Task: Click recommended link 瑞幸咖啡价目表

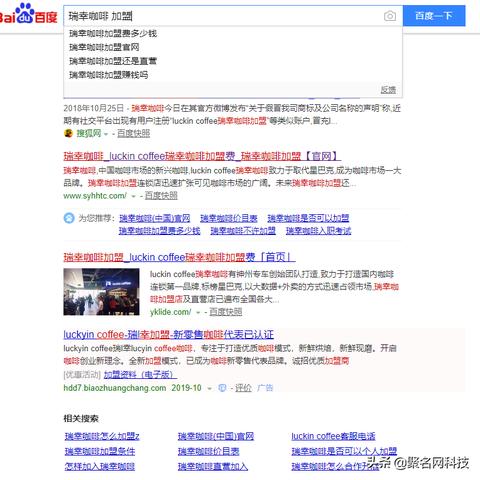Action: [x=229, y=218]
